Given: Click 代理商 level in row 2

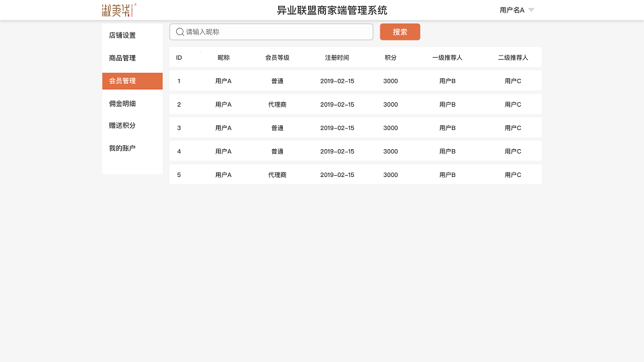Looking at the screenshot, I should point(277,105).
